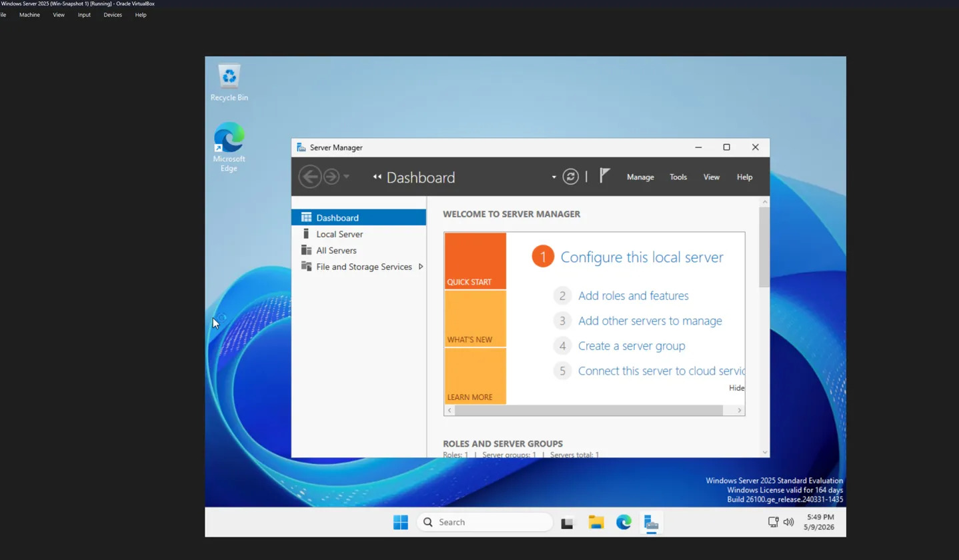959x560 pixels.
Task: Click welcome tile horizontal scrollbar left arrow
Action: tap(449, 411)
